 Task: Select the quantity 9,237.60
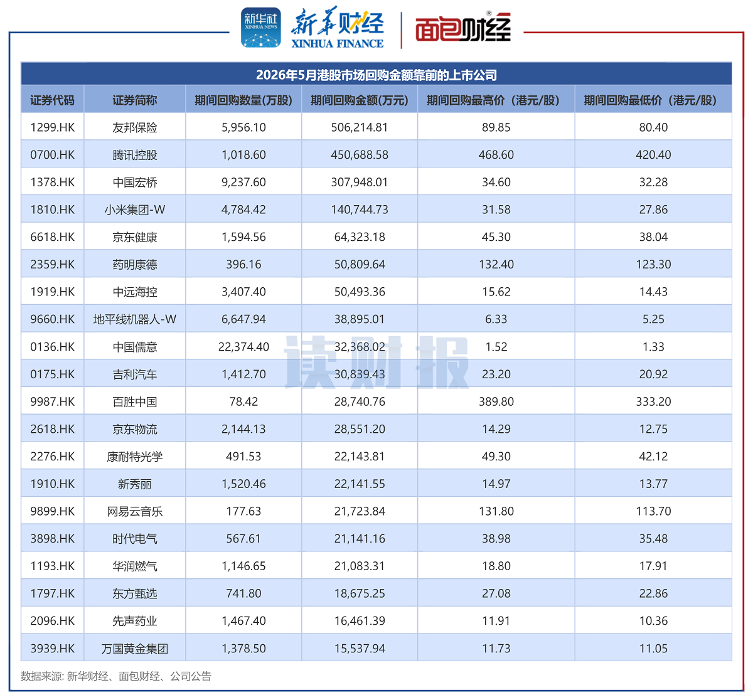click(x=243, y=183)
